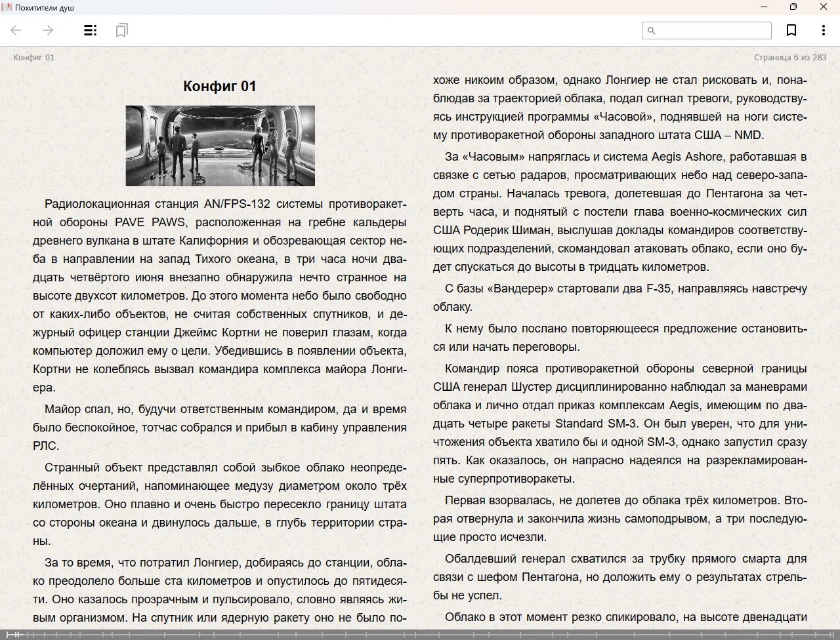Click the paragraph starting 'Майор спал'
The height and width of the screenshot is (640, 840).
pos(219,428)
